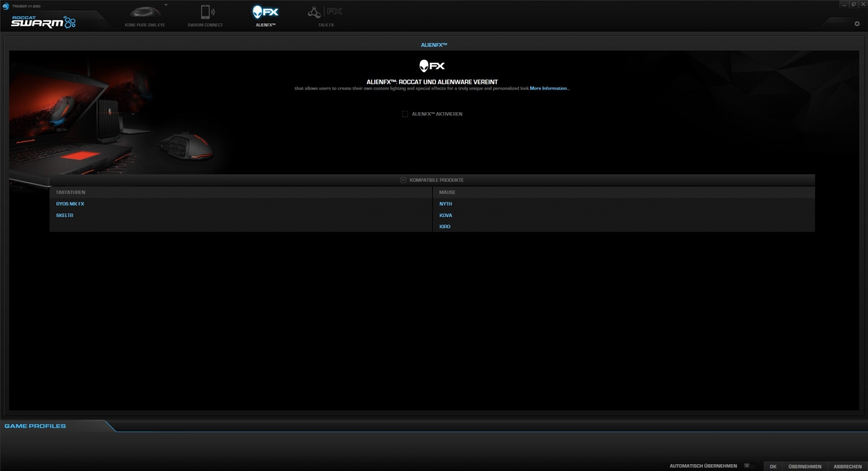Open the Nyth mouse link

[x=446, y=203]
